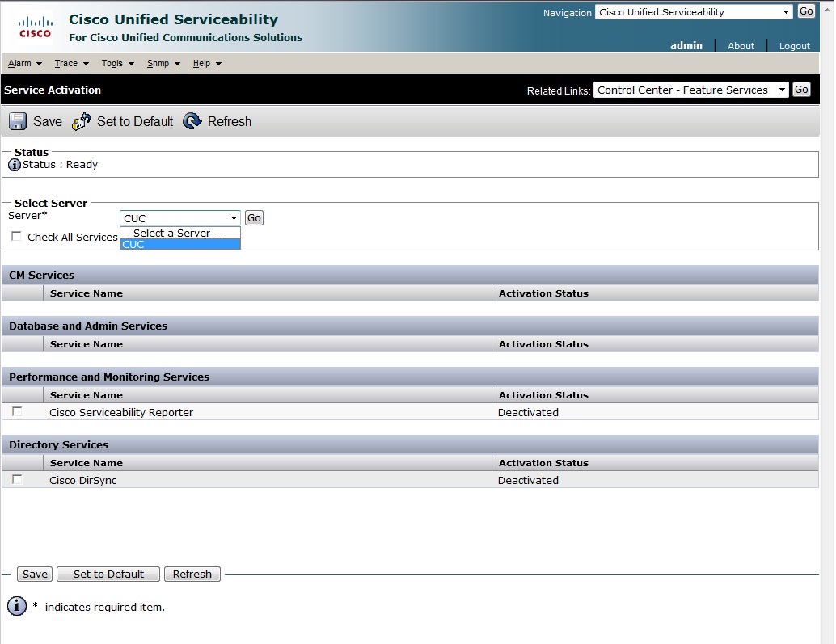Screen dimensions: 836x644
Task: Open the About link
Action: point(741,46)
